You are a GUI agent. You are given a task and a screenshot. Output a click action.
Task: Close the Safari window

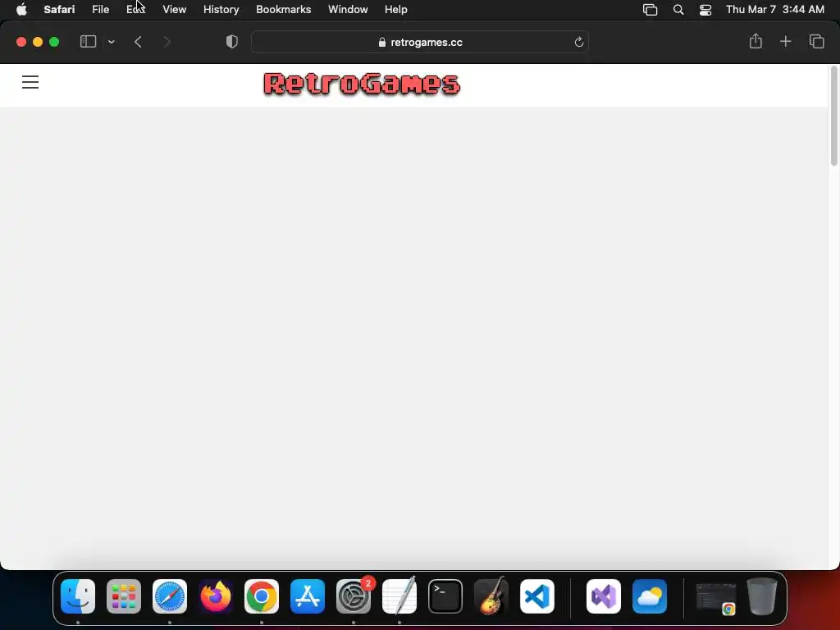(21, 42)
